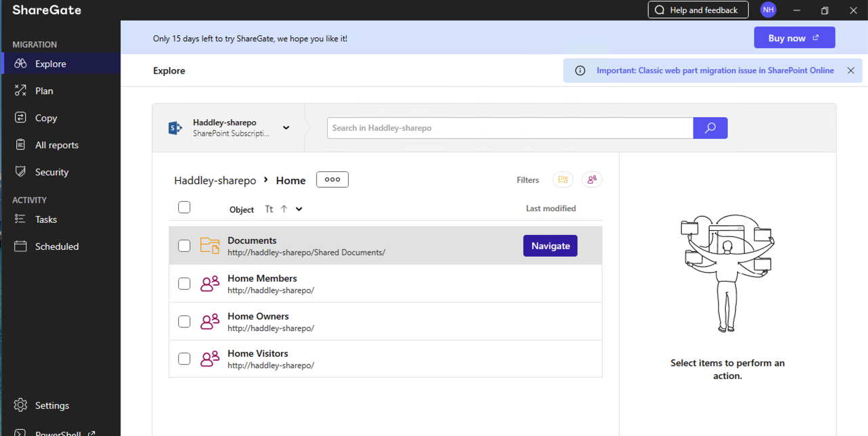Check the Home Owners checkbox
This screenshot has height=436, width=868.
(x=184, y=322)
